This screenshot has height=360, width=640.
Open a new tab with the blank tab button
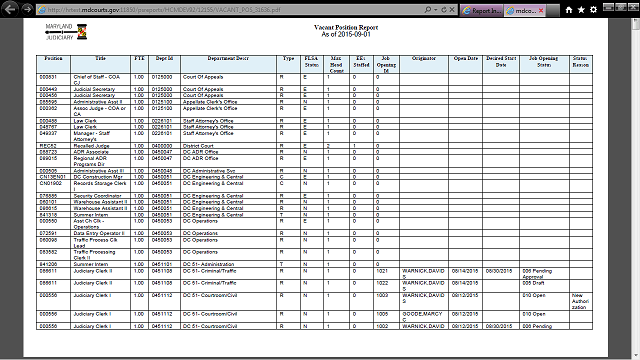pyautogui.click(x=553, y=11)
